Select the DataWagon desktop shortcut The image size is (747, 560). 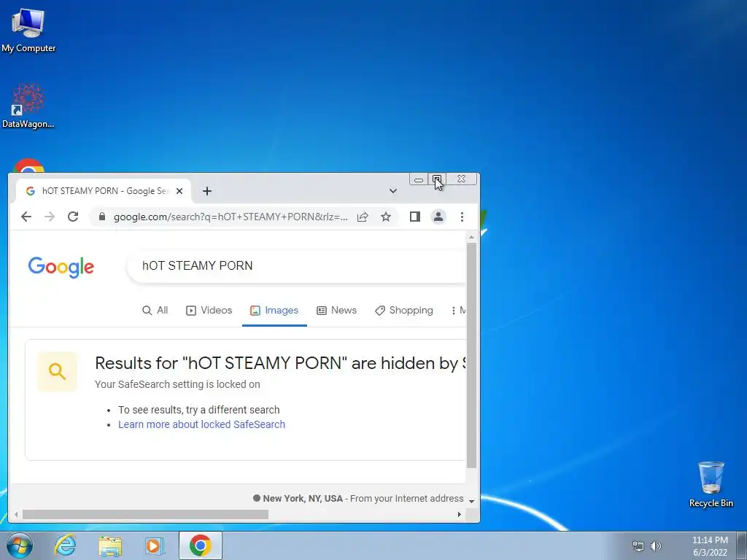[28, 106]
